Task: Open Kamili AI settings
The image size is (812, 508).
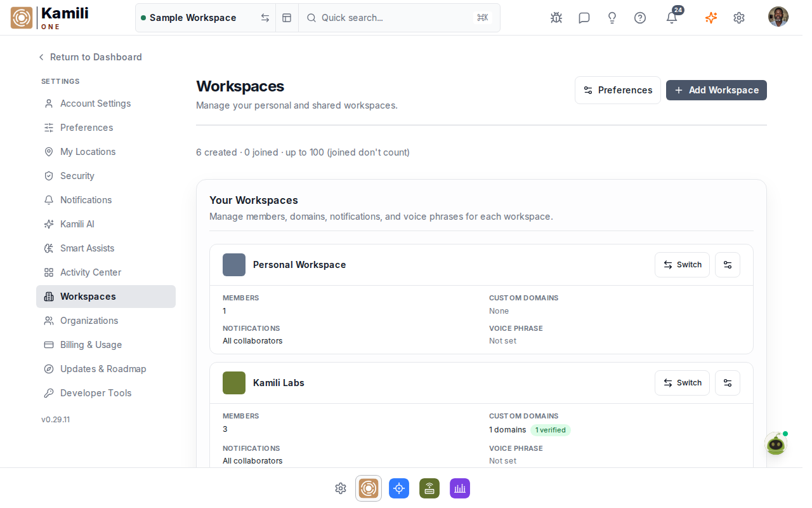Action: [x=106, y=224]
